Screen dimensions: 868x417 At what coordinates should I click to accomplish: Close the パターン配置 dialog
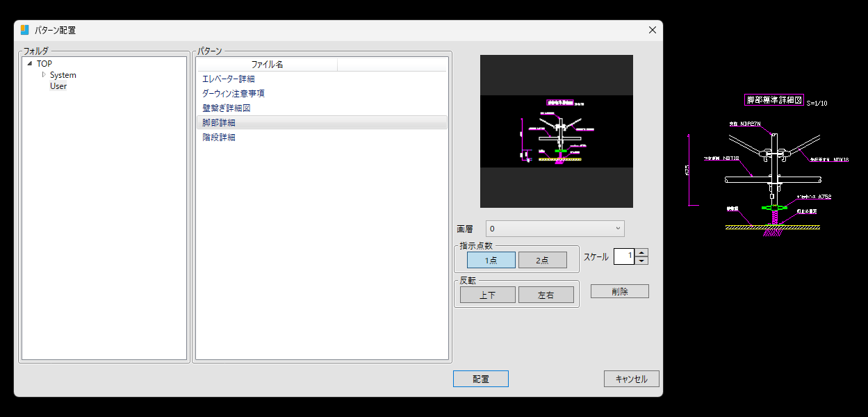[x=652, y=30]
